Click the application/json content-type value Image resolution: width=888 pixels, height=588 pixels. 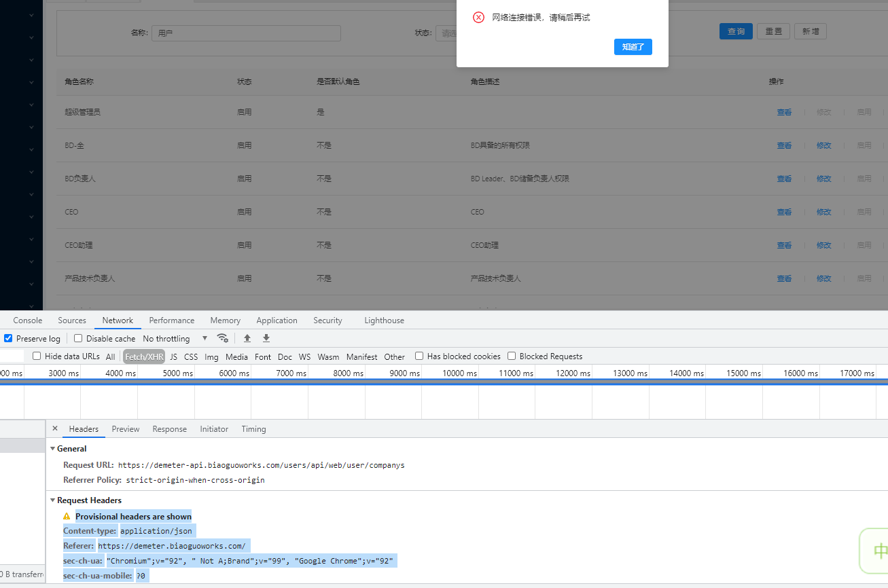(156, 531)
